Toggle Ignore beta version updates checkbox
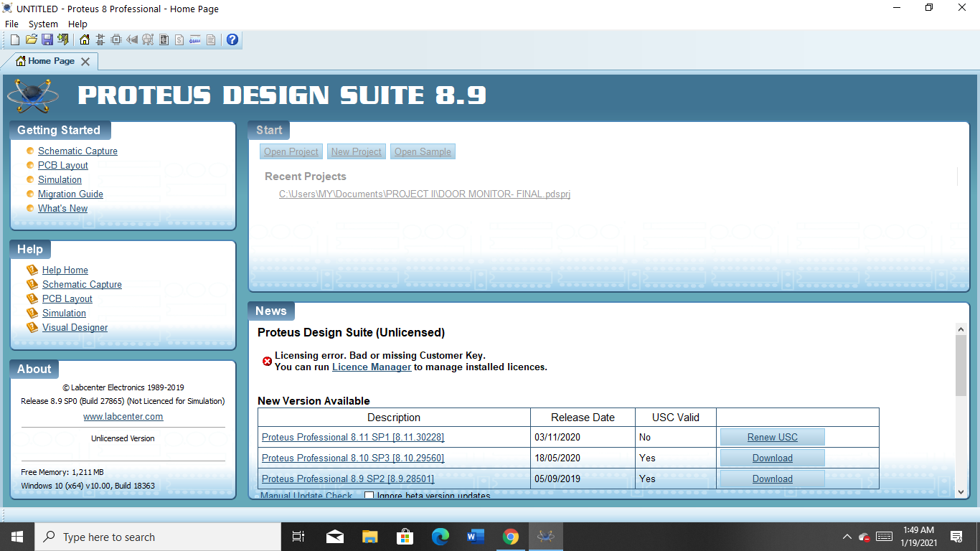The image size is (980, 551). click(369, 496)
